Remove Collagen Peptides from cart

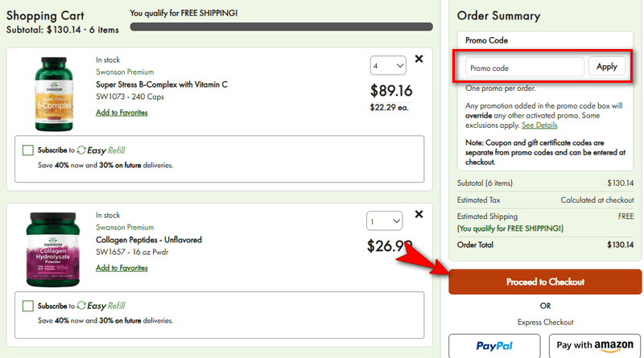419,215
